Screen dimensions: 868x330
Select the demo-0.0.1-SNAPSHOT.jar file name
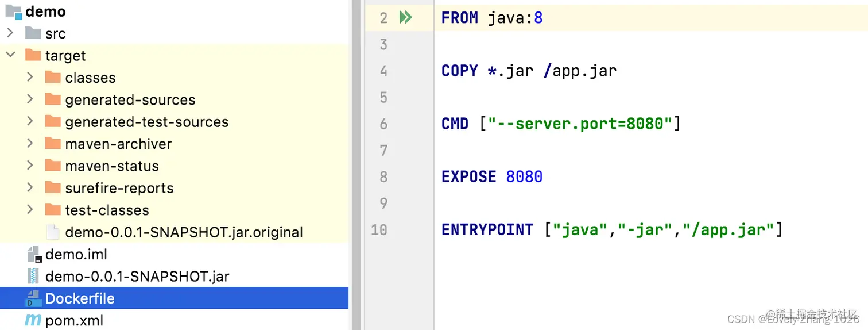[137, 277]
